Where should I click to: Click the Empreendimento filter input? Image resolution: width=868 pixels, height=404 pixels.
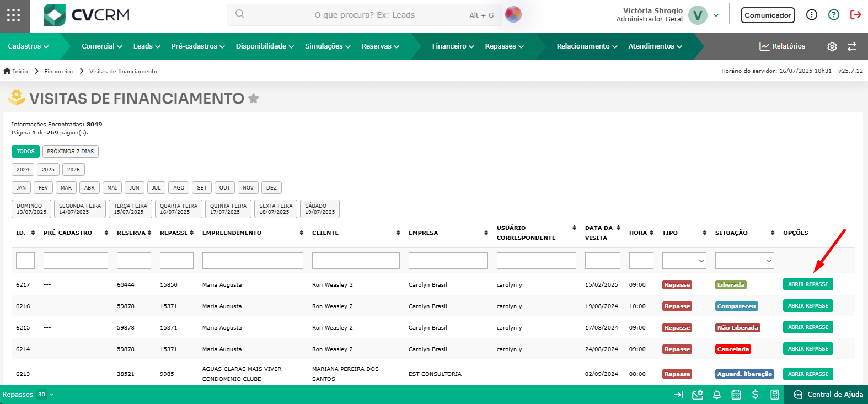pos(253,261)
